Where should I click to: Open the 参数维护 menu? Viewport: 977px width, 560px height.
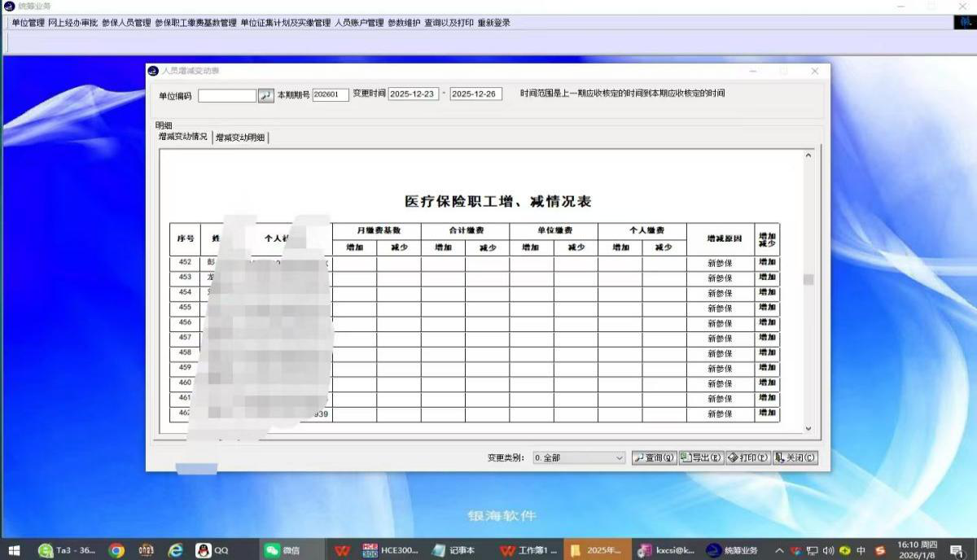coord(405,22)
